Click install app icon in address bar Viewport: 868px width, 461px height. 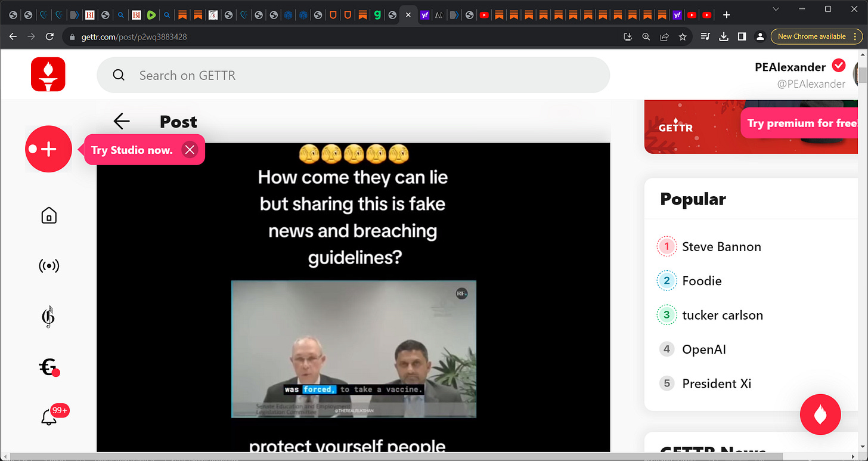628,36
